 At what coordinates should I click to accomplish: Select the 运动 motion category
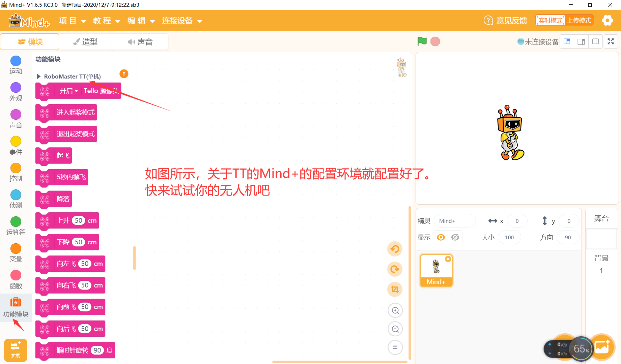(16, 65)
